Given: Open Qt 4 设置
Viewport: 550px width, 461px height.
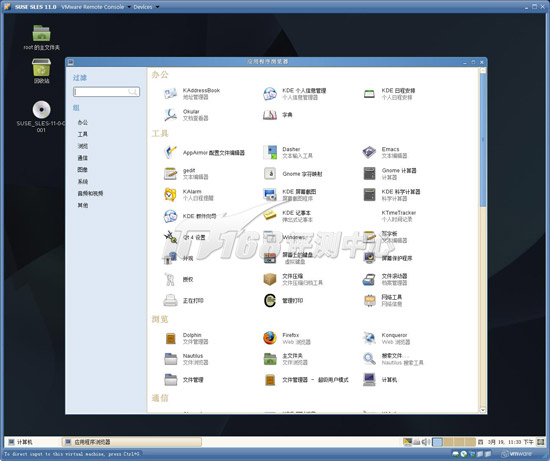Looking at the screenshot, I should point(185,238).
